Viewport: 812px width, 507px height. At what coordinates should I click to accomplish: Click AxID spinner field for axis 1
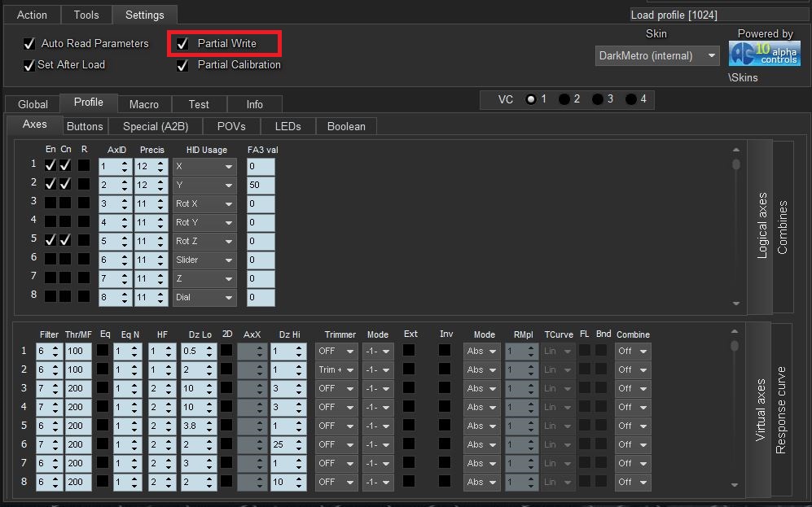coord(116,167)
